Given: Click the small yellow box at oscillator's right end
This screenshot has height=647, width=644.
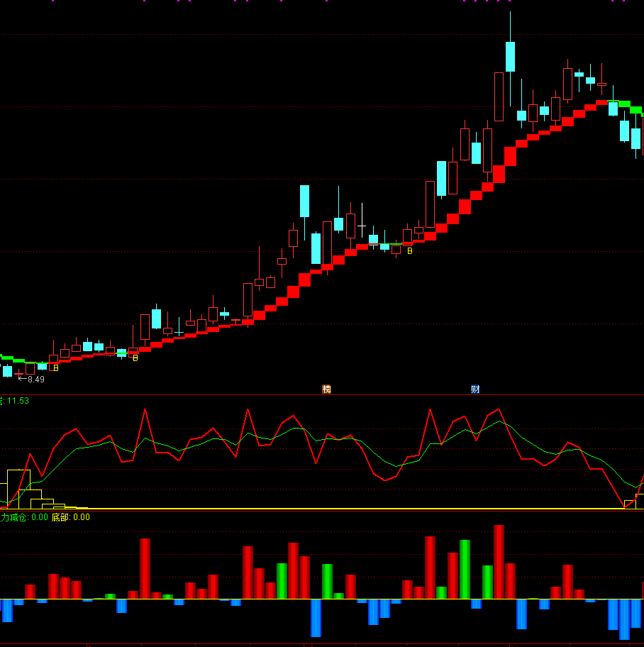Looking at the screenshot, I should pyautogui.click(x=629, y=504).
